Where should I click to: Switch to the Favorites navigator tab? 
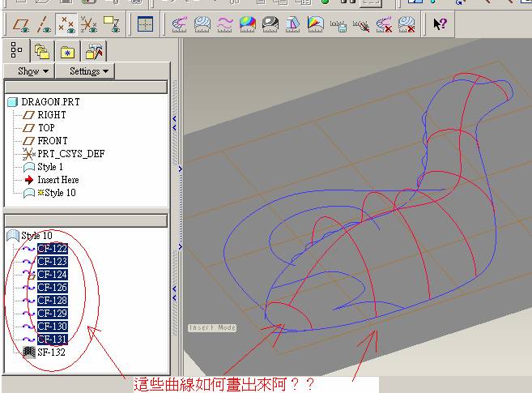67,52
